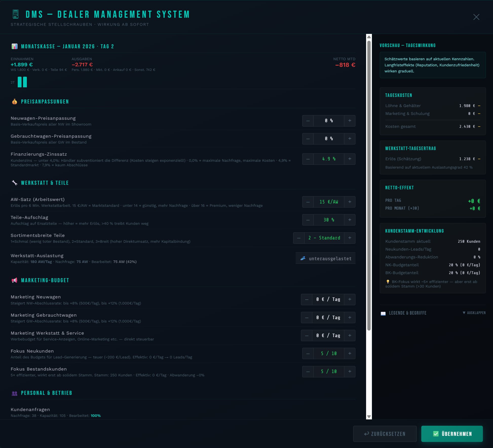
Task: Click the return arrow icon on Zurücksetzen
Action: point(366,434)
